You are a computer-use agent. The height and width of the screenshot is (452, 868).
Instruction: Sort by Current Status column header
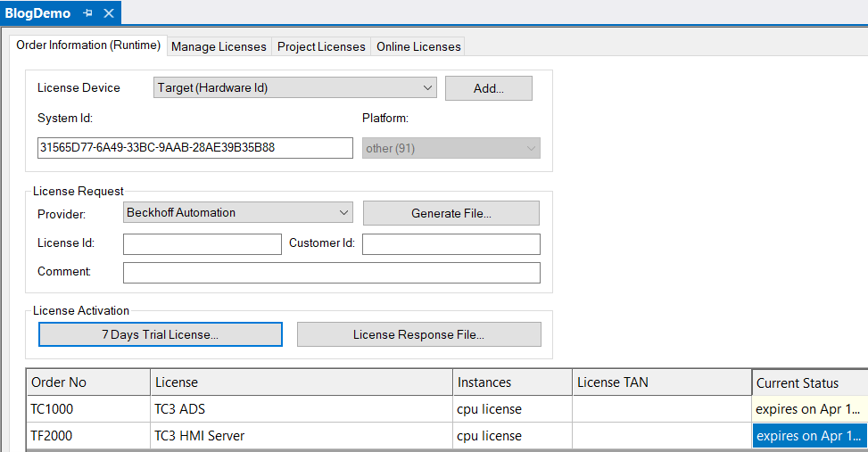810,382
